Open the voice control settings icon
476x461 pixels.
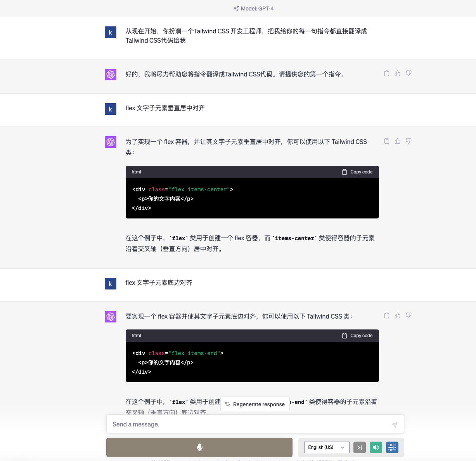tap(392, 447)
